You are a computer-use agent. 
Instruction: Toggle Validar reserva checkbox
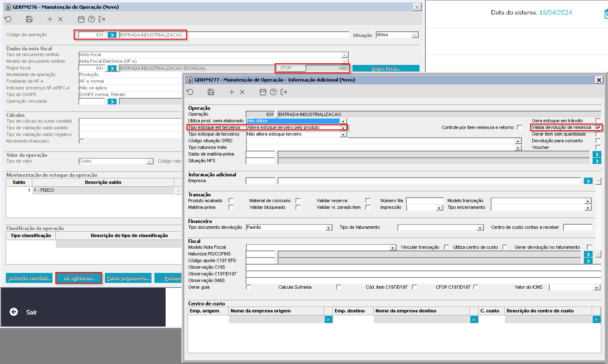368,201
